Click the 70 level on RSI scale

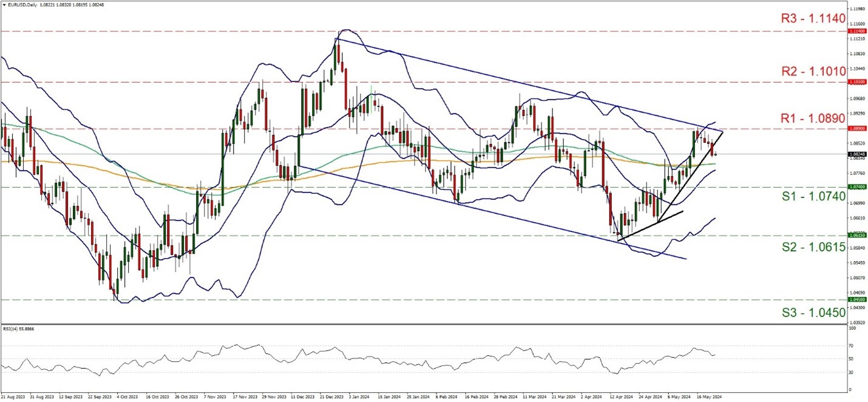(853, 346)
